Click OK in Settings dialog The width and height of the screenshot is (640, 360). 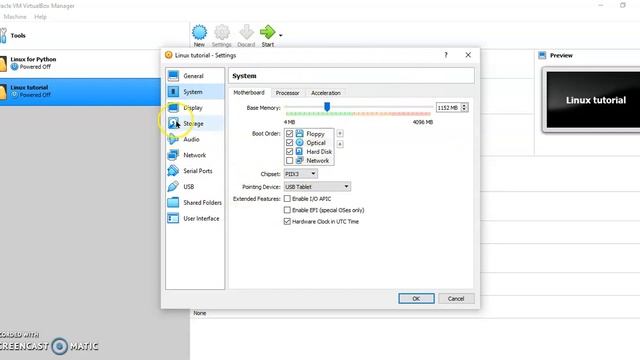(416, 298)
